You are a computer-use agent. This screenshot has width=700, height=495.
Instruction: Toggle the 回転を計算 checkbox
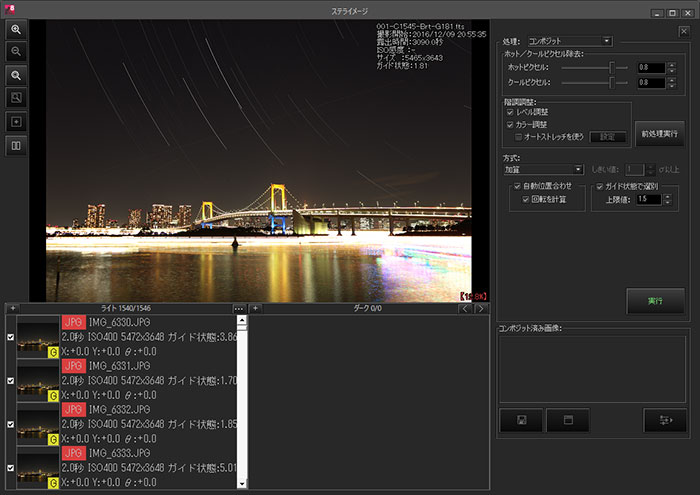[x=525, y=199]
